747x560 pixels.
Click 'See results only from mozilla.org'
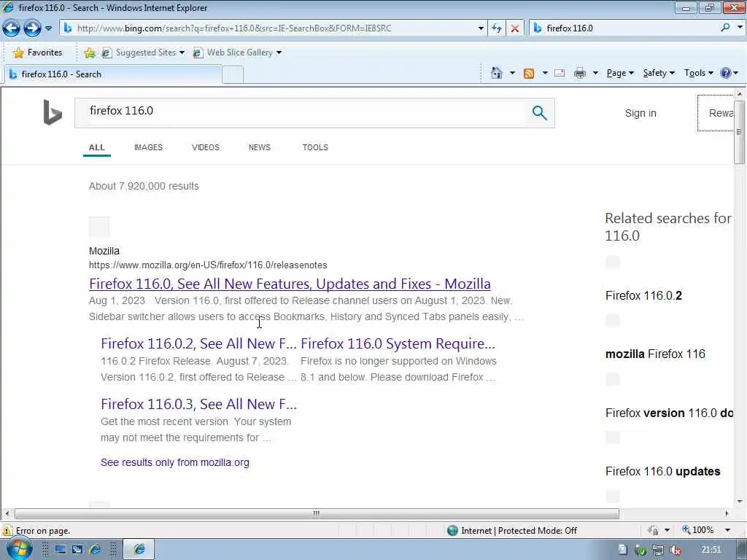coord(175,462)
